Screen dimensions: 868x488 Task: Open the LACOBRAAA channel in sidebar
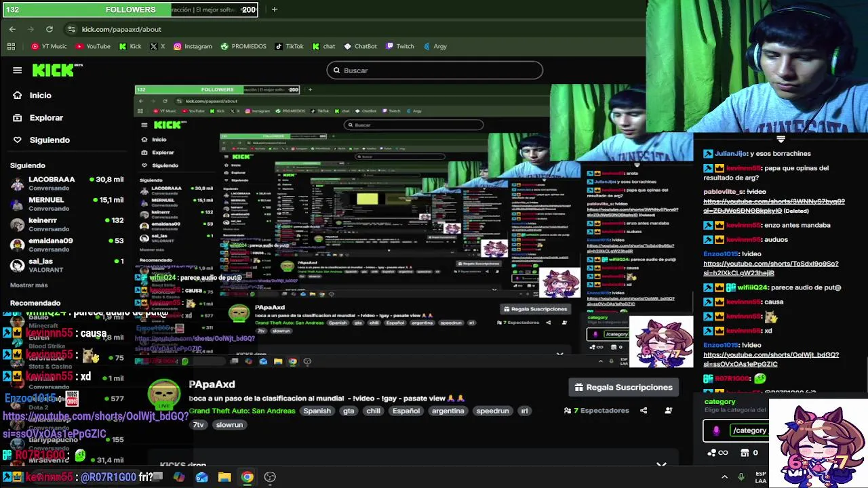click(66, 183)
